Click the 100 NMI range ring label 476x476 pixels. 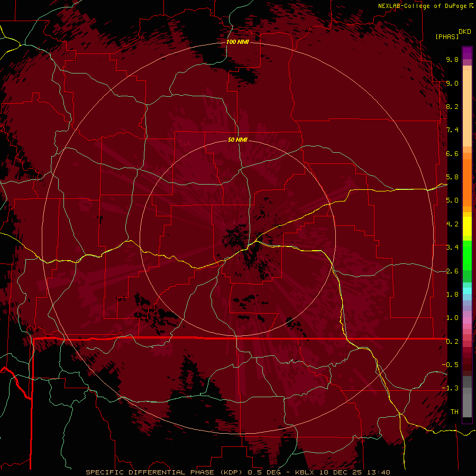237,42
